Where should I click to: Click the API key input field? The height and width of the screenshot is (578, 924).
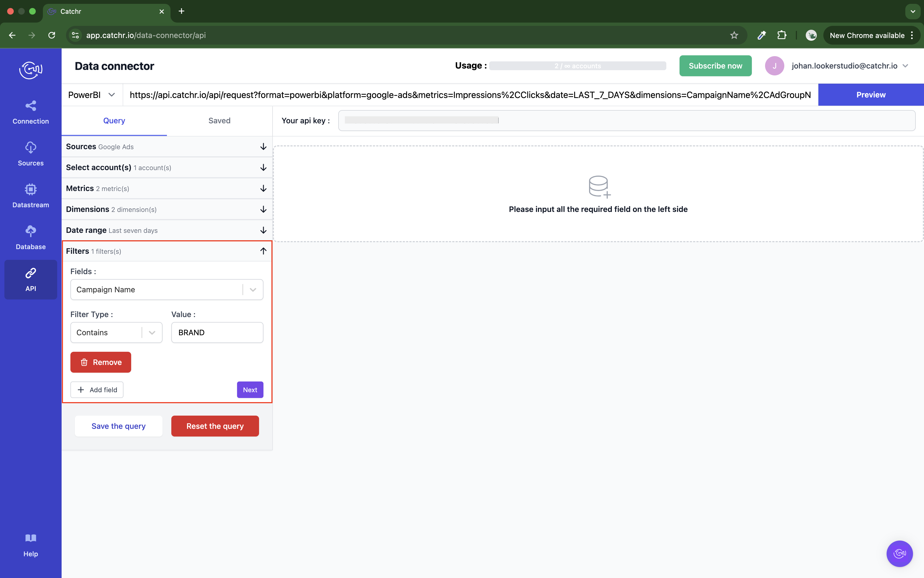coord(626,121)
